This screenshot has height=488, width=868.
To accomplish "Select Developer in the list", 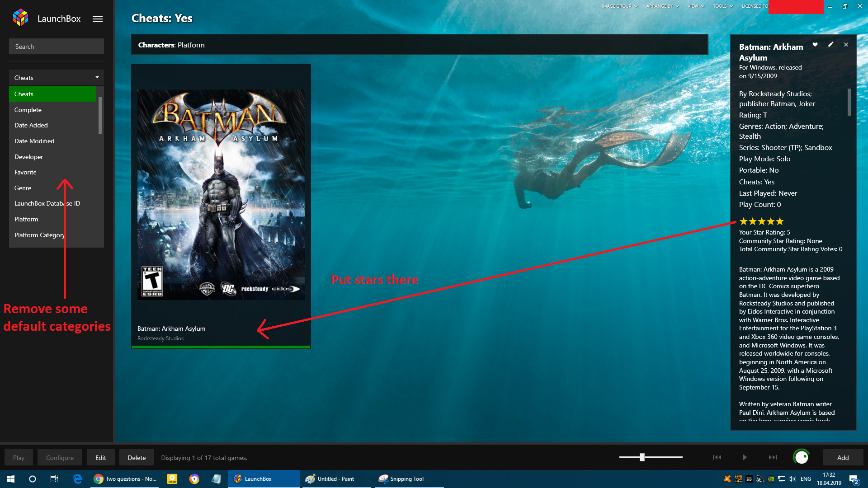I will pyautogui.click(x=53, y=157).
